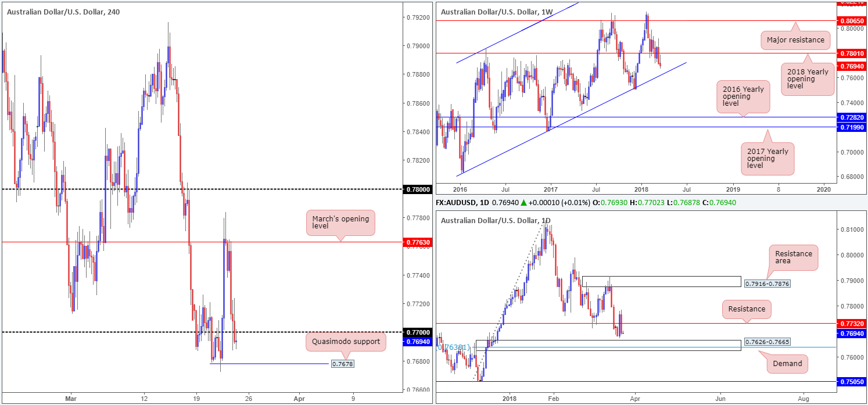The height and width of the screenshot is (405, 868).
Task: Click "2019" on weekly time axis
Action: (x=733, y=189)
